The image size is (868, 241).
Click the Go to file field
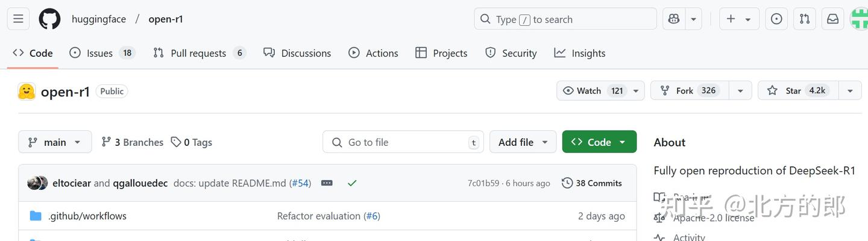point(404,142)
